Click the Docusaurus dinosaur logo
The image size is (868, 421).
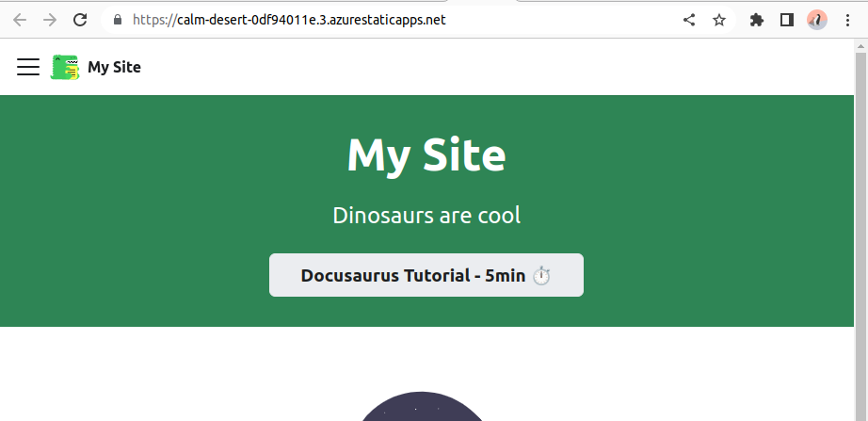65,67
